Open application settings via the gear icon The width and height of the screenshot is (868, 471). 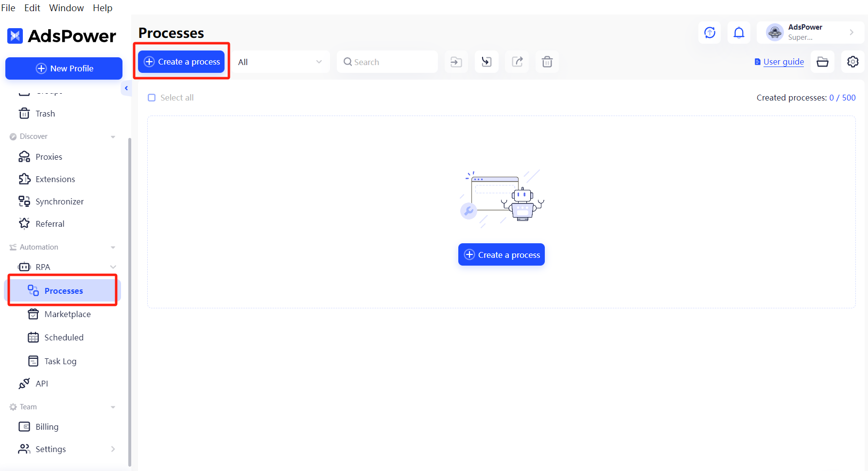(x=852, y=62)
